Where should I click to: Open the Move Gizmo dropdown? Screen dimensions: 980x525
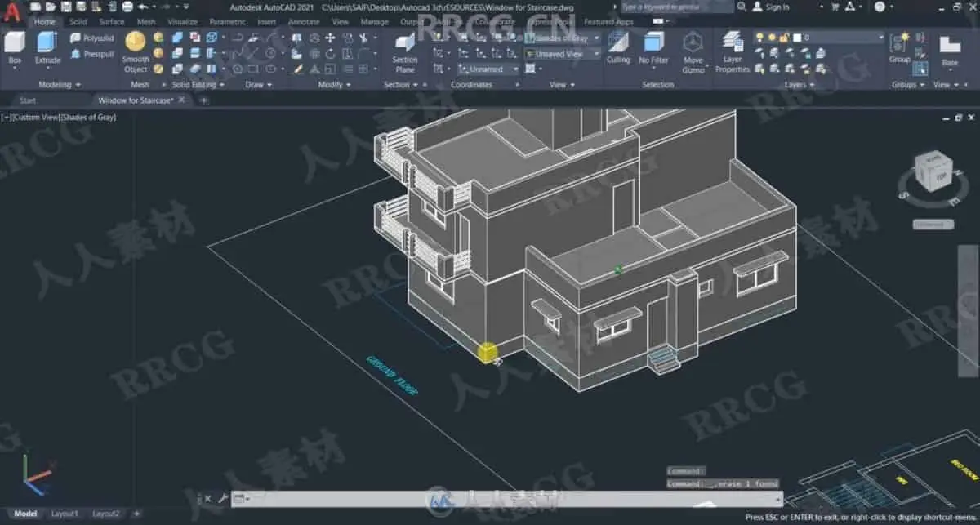click(x=693, y=52)
